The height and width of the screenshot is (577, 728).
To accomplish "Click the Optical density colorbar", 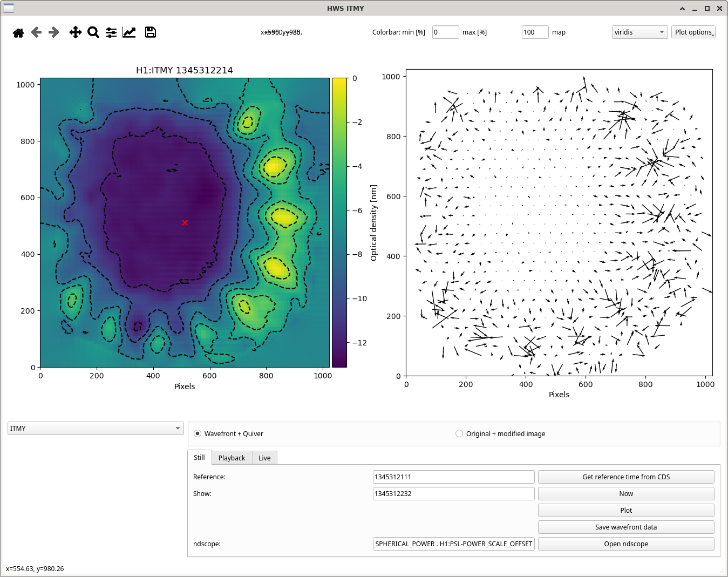I will coord(339,222).
